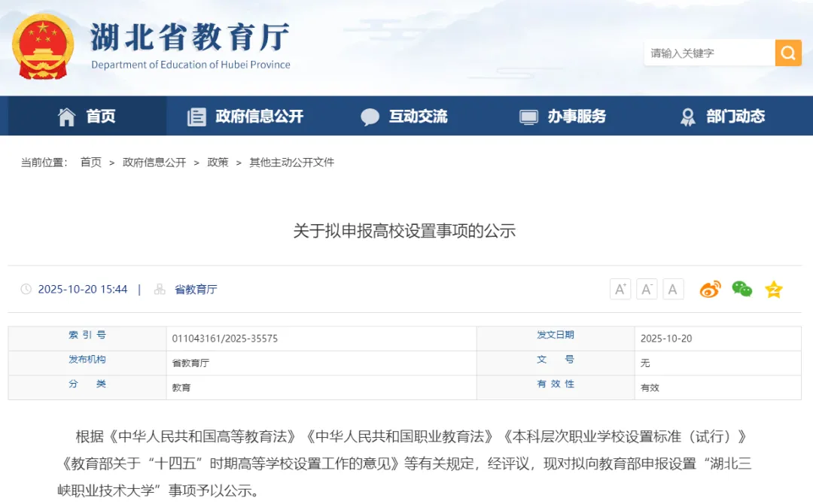Select the 部门动态 navigation item
Viewport: 813px width, 504px height.
722,117
